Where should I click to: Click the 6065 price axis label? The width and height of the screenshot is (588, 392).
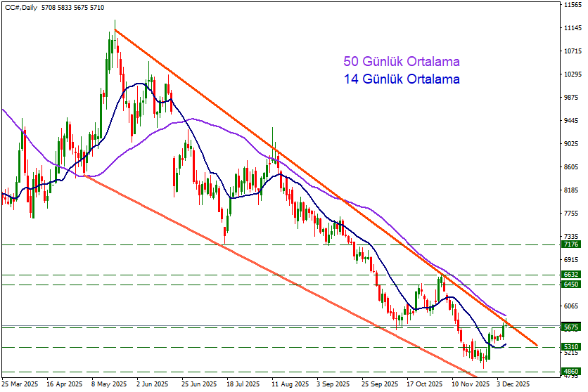tap(572, 306)
